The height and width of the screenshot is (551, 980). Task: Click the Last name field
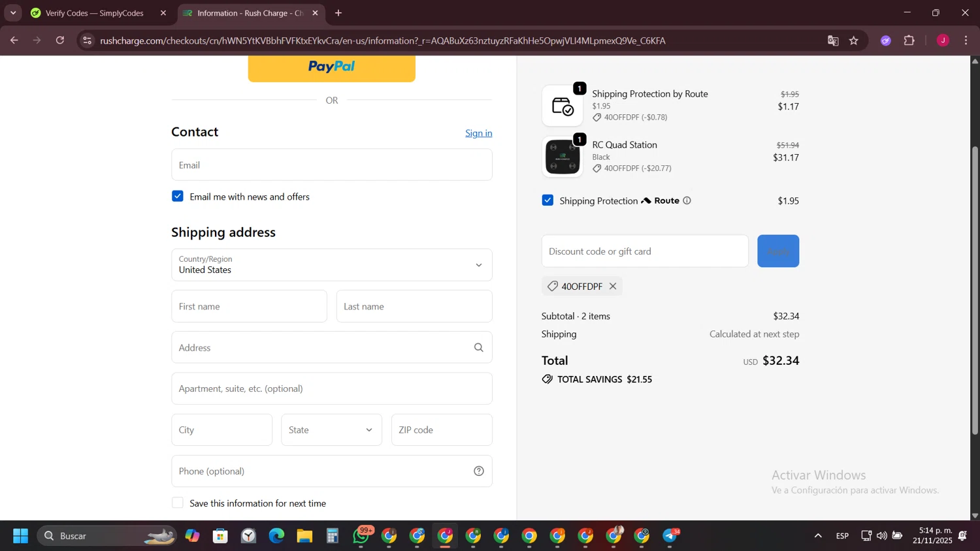click(414, 306)
